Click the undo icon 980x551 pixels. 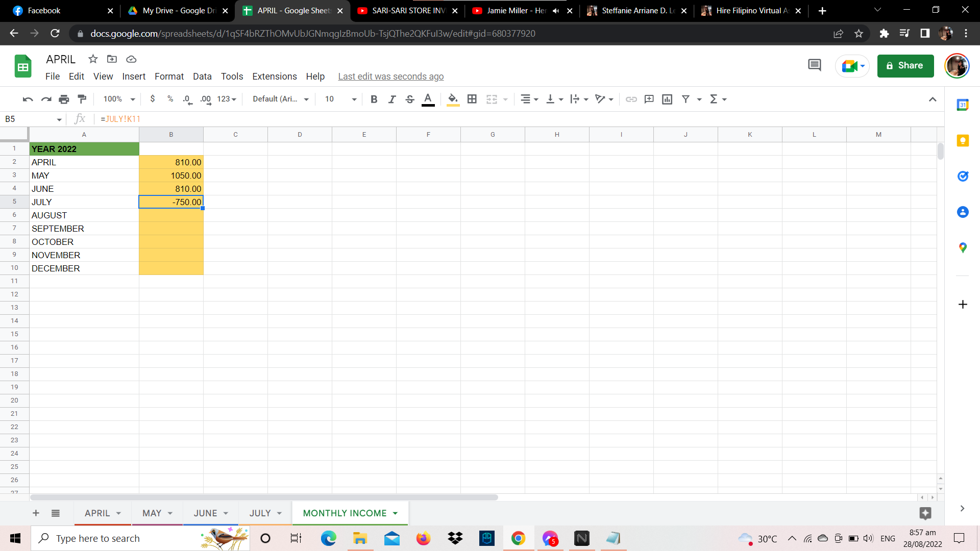click(x=28, y=99)
